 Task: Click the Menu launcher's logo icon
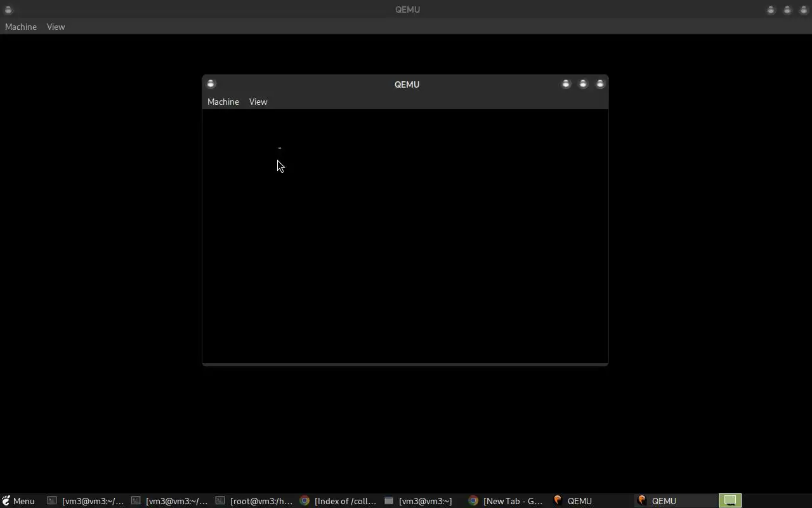pos(6,501)
